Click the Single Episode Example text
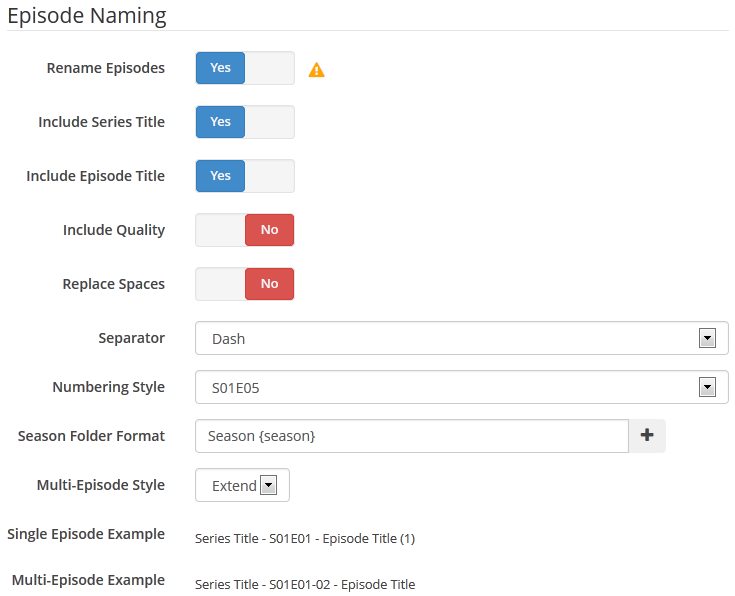735x596 pixels. (305, 538)
